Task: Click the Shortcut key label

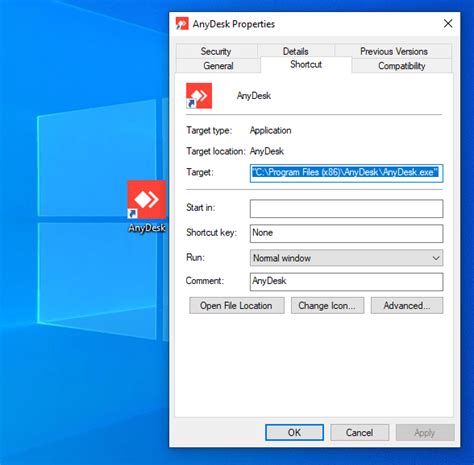Action: click(212, 232)
